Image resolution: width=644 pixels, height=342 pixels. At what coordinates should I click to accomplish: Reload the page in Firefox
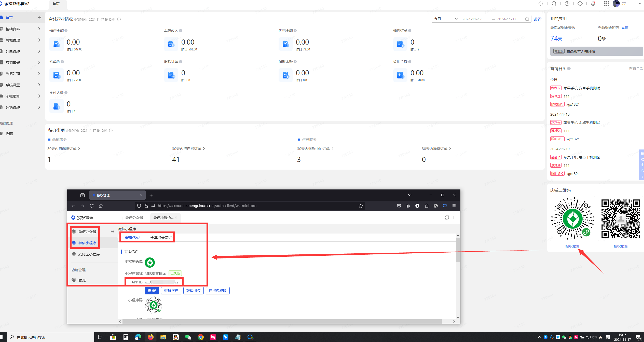tap(92, 206)
